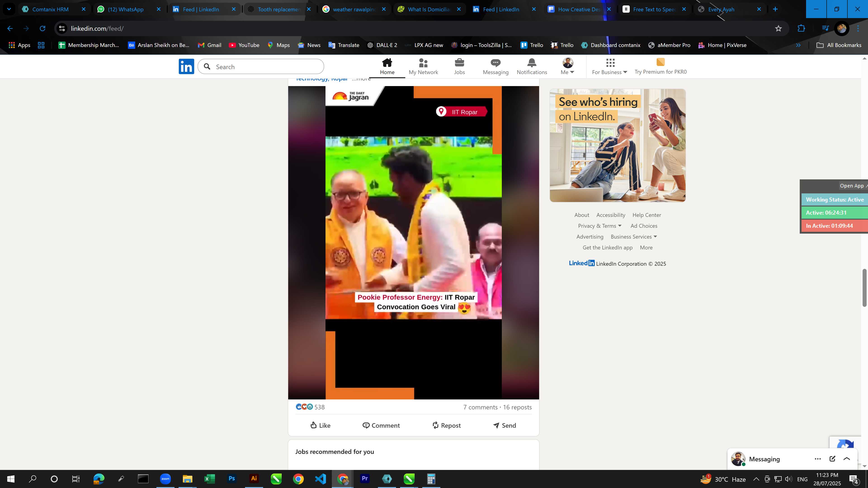Open DALL·E 2 bookmark
This screenshot has height=488, width=868.
(x=382, y=45)
